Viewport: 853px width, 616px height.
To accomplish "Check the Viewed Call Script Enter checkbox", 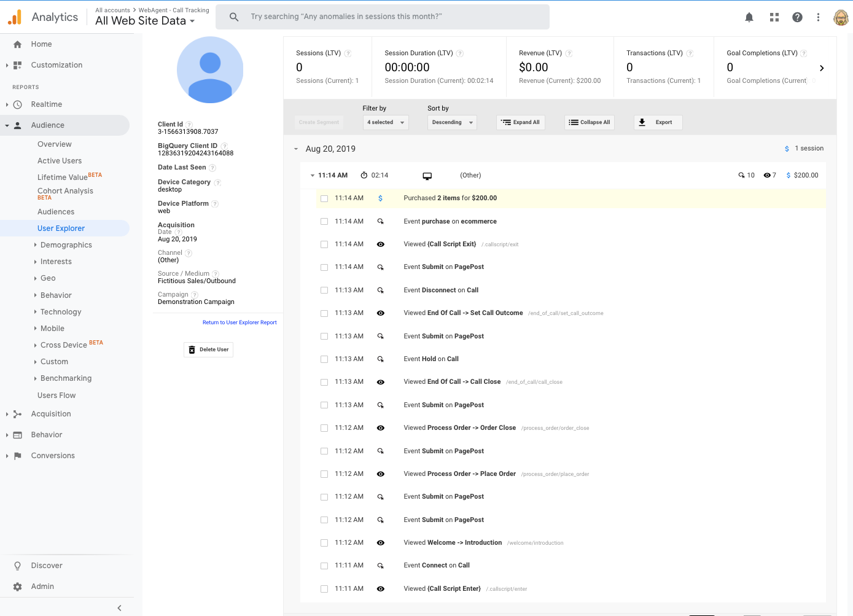I will [x=324, y=589].
